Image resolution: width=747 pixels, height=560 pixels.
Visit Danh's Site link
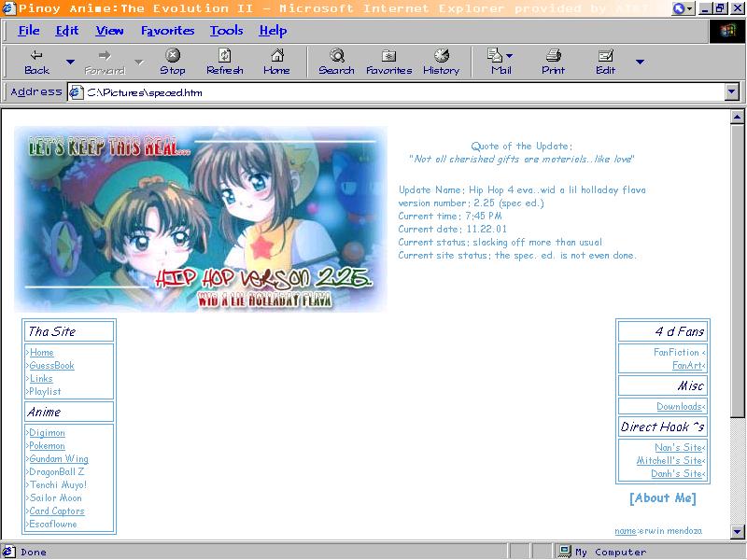tap(676, 473)
